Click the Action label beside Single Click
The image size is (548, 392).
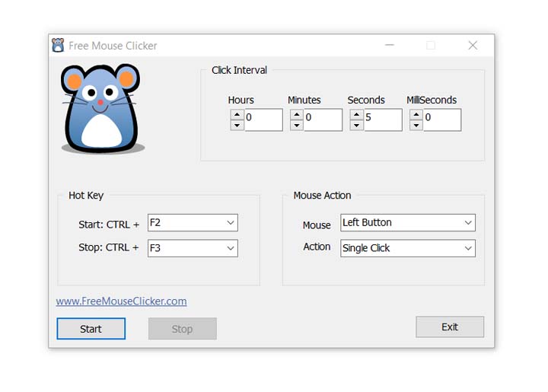317,247
